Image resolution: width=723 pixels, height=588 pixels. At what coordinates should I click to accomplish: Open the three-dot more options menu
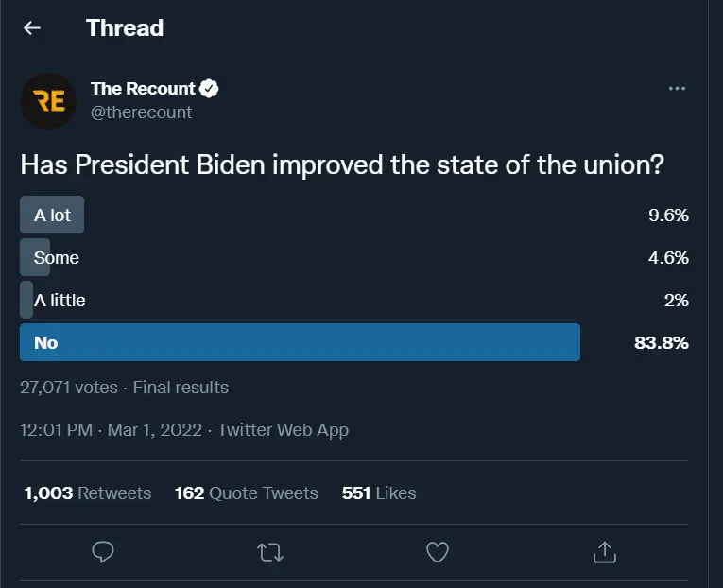point(677,89)
